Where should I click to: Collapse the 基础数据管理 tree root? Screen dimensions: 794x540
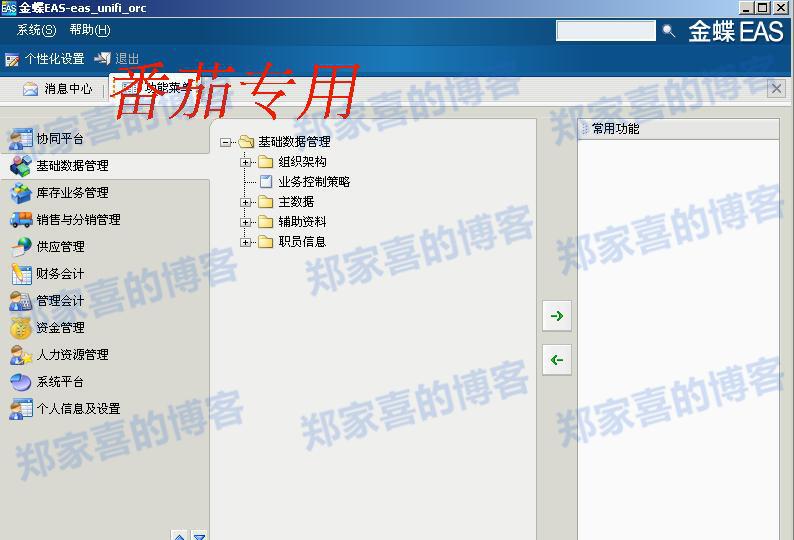225,142
